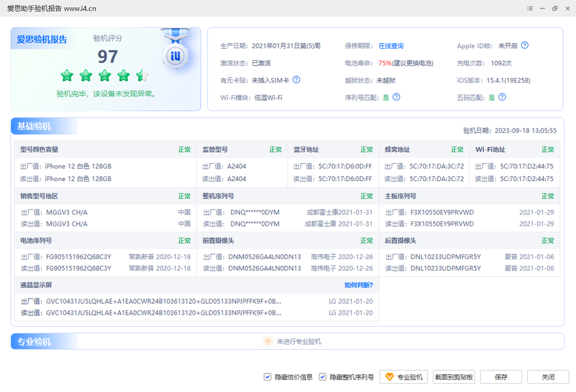Open the title bar list menu icon
The height and width of the screenshot is (392, 576).
[530, 8]
